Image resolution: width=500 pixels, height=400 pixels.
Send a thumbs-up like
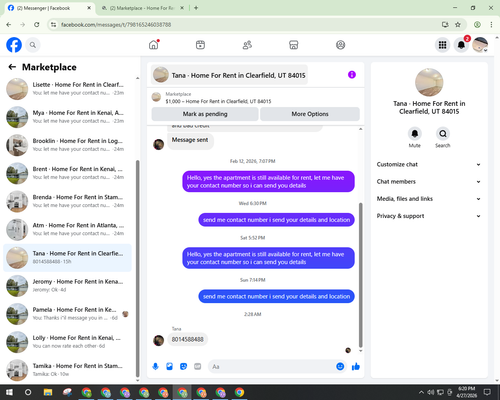click(x=356, y=367)
